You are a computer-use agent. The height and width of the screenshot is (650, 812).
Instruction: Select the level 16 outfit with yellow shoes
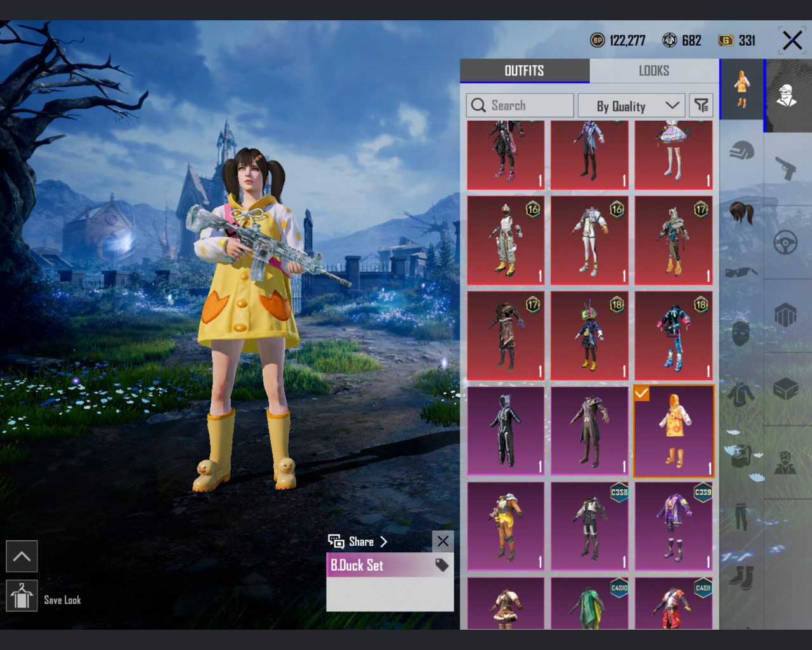pos(506,240)
